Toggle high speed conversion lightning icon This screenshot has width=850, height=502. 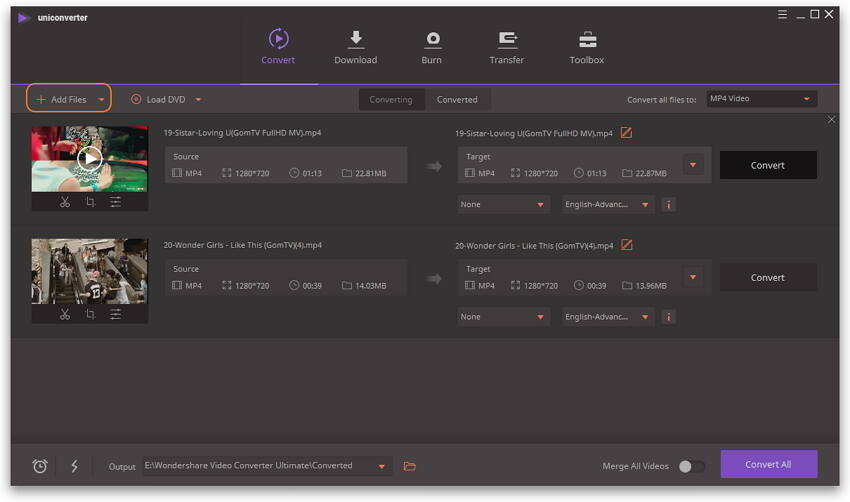(74, 466)
